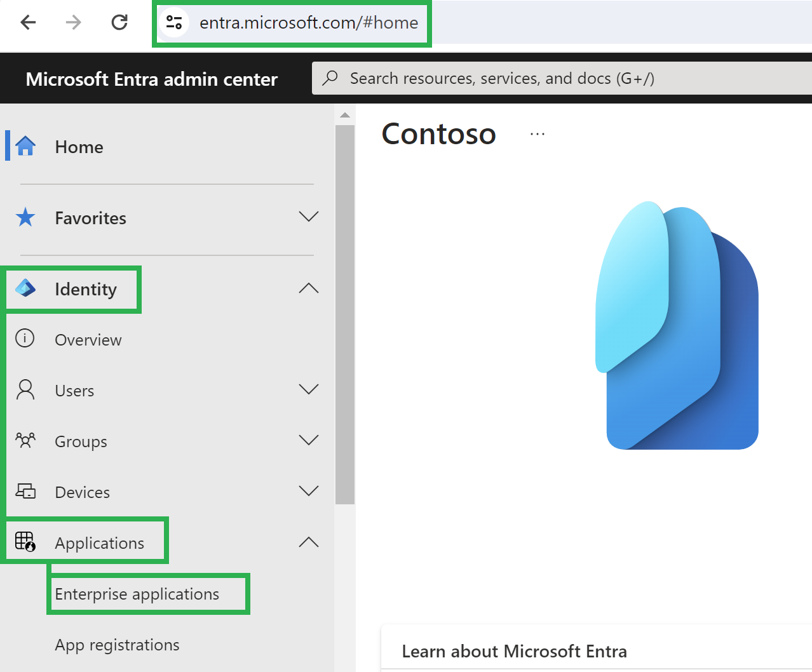Click the Home house icon
The width and height of the screenshot is (812, 672).
pos(25,146)
